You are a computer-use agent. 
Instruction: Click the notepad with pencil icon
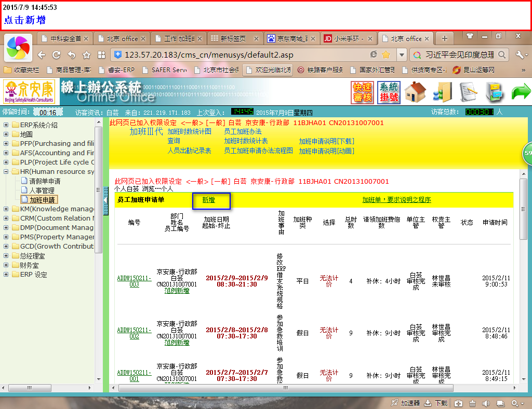pos(468,93)
